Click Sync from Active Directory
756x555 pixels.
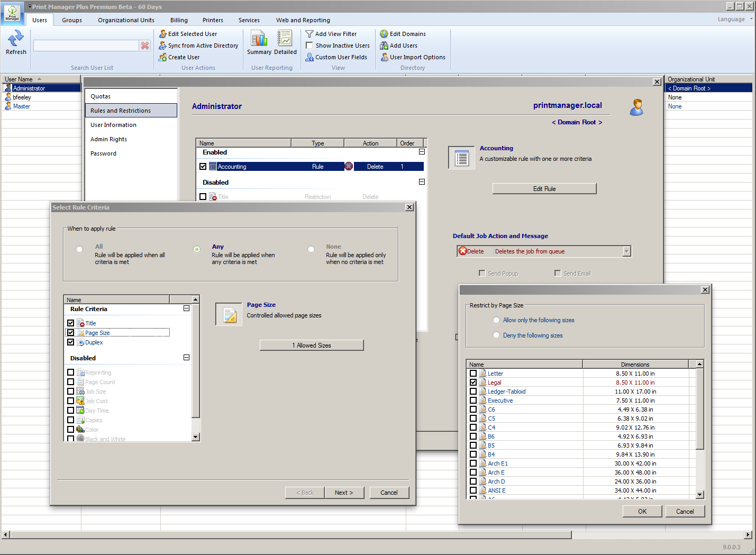(198, 46)
